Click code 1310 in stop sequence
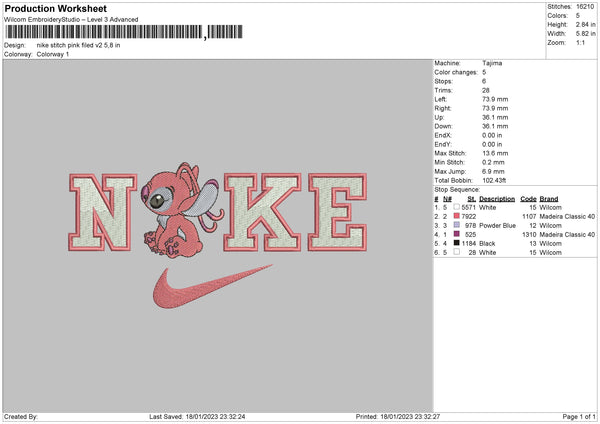Viewport: 600px width, 424px height. tap(529, 235)
